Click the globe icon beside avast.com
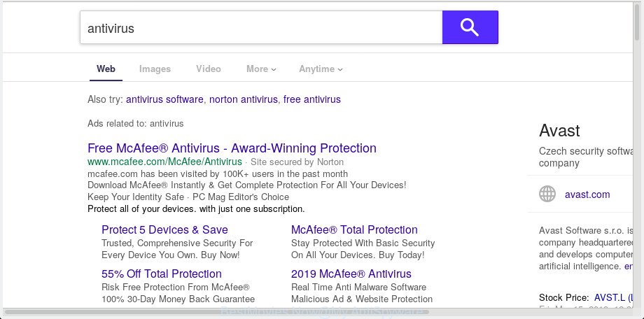The height and width of the screenshot is (319, 644). click(x=547, y=194)
